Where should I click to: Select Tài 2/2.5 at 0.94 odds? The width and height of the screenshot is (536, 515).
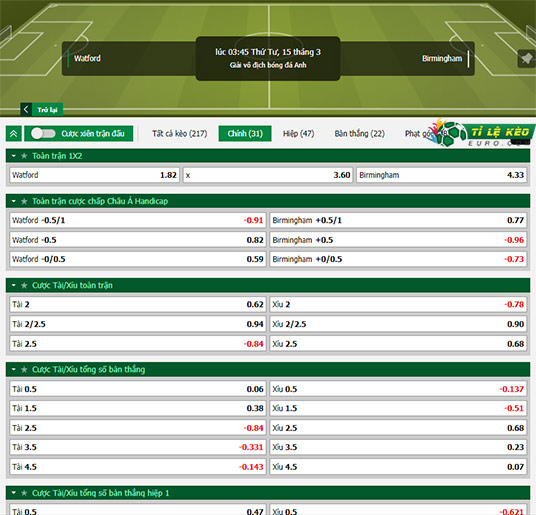[138, 324]
